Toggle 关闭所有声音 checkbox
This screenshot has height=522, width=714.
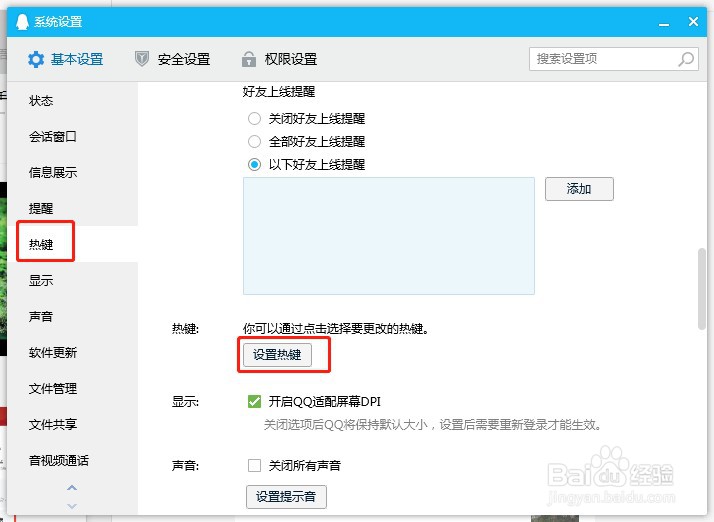[x=255, y=466]
